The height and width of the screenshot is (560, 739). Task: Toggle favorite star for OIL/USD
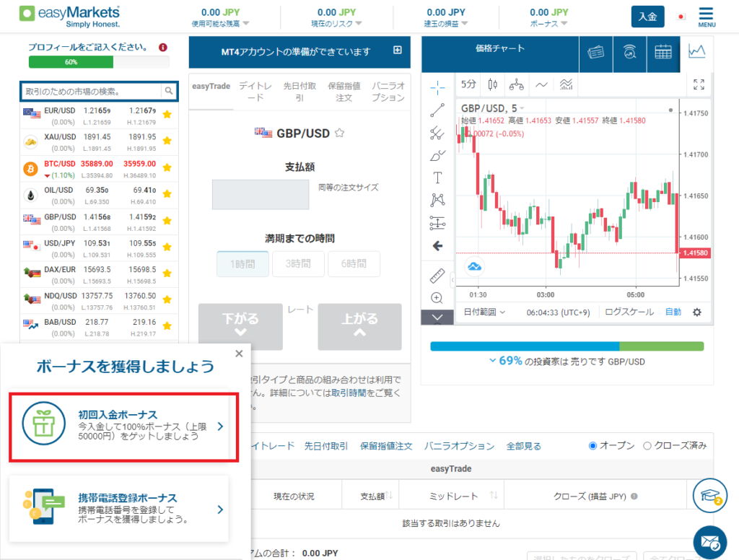click(x=167, y=193)
